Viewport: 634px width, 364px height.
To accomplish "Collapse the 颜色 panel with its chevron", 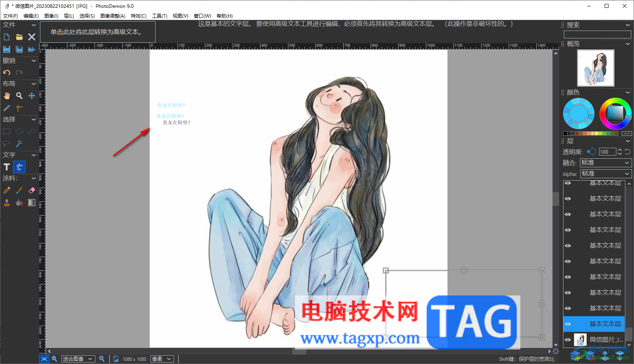I will (x=628, y=92).
